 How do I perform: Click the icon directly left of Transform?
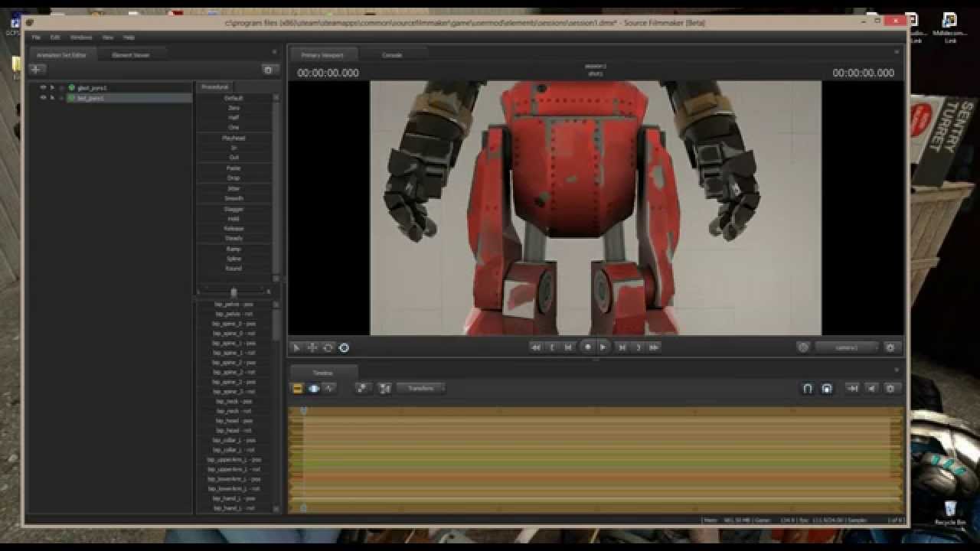384,389
